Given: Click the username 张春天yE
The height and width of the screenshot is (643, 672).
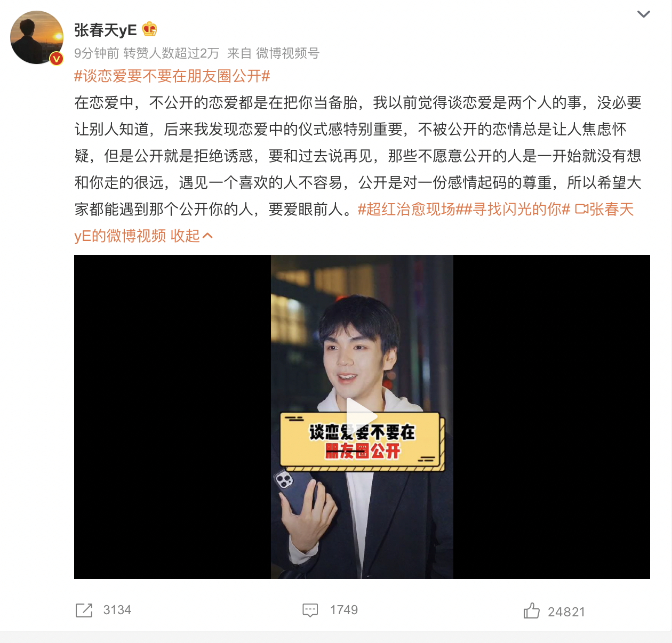Looking at the screenshot, I should pos(106,30).
